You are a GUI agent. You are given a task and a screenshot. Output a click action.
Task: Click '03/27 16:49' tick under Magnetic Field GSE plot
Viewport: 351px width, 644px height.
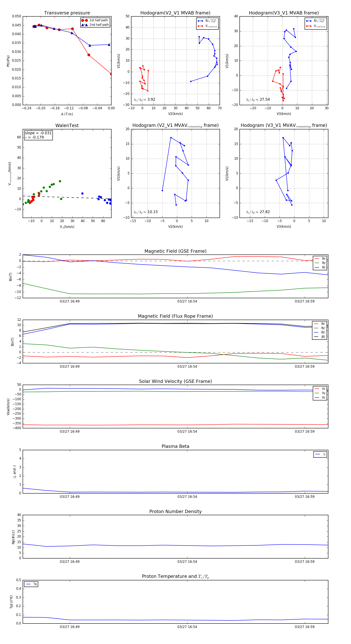click(70, 301)
